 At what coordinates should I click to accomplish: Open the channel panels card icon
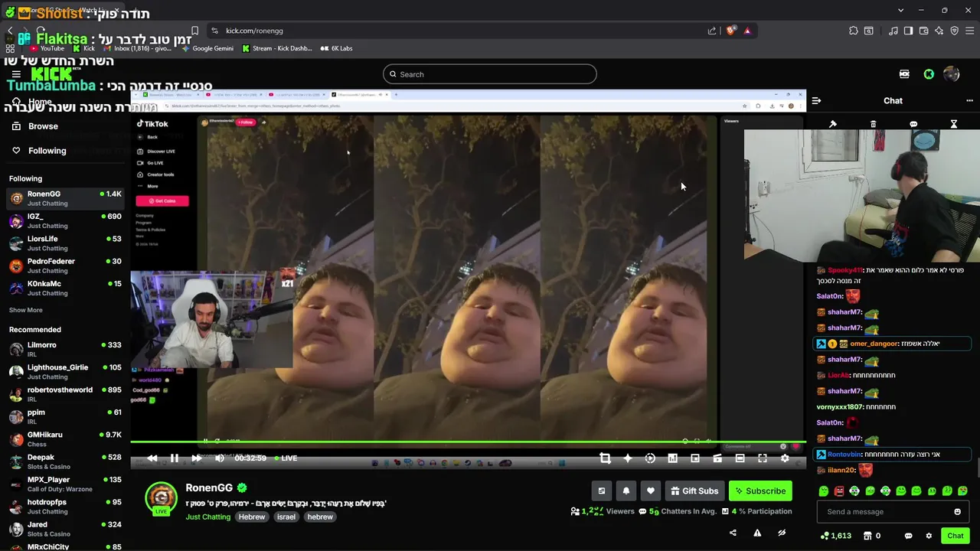click(x=602, y=491)
